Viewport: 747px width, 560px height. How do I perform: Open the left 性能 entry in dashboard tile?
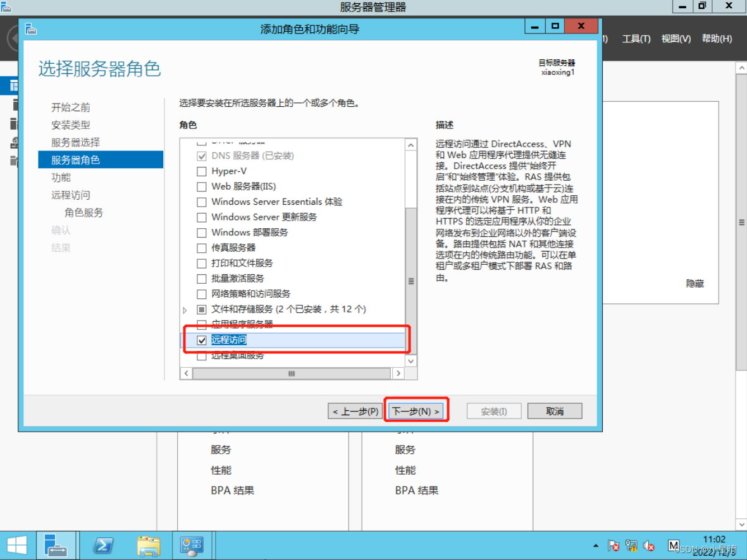(x=221, y=470)
